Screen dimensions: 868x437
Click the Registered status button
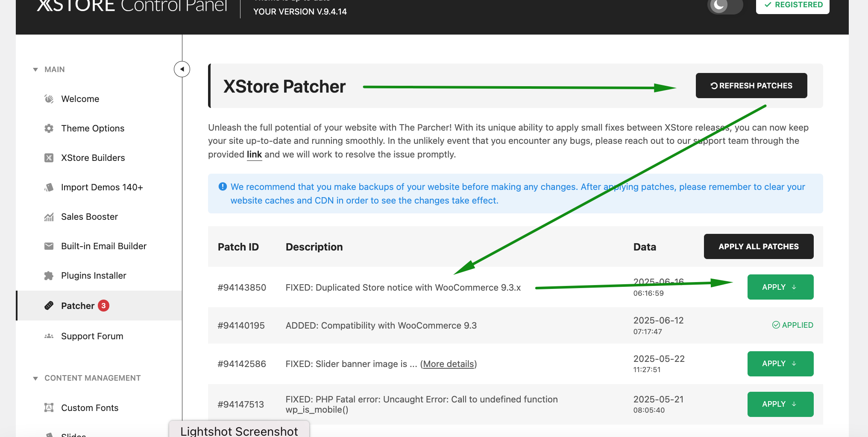pos(793,6)
